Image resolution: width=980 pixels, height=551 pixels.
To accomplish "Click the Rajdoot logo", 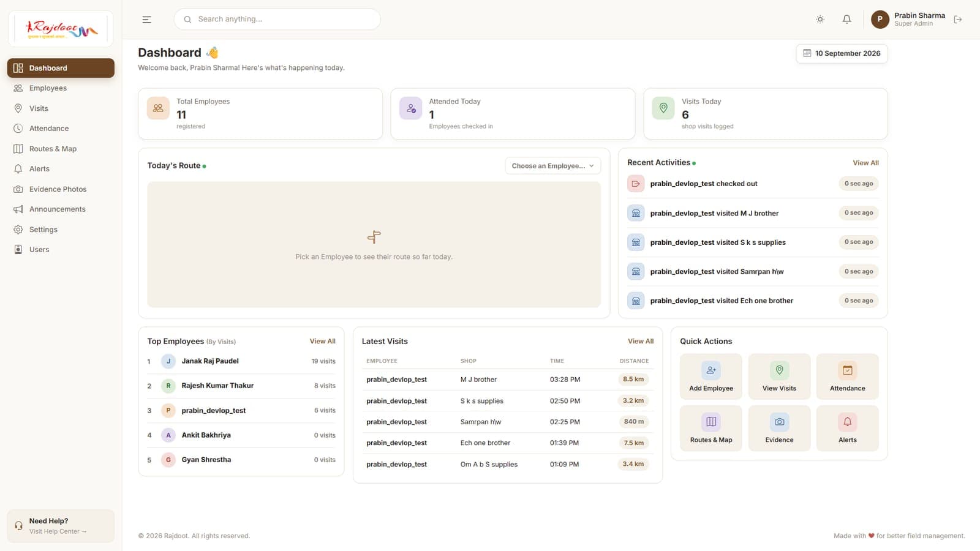I will pos(61,29).
